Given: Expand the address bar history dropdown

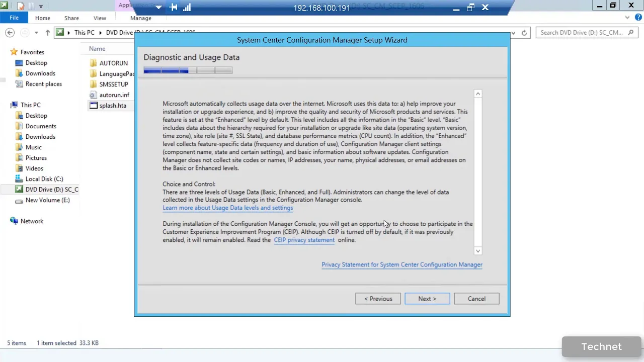Looking at the screenshot, I should (513, 33).
